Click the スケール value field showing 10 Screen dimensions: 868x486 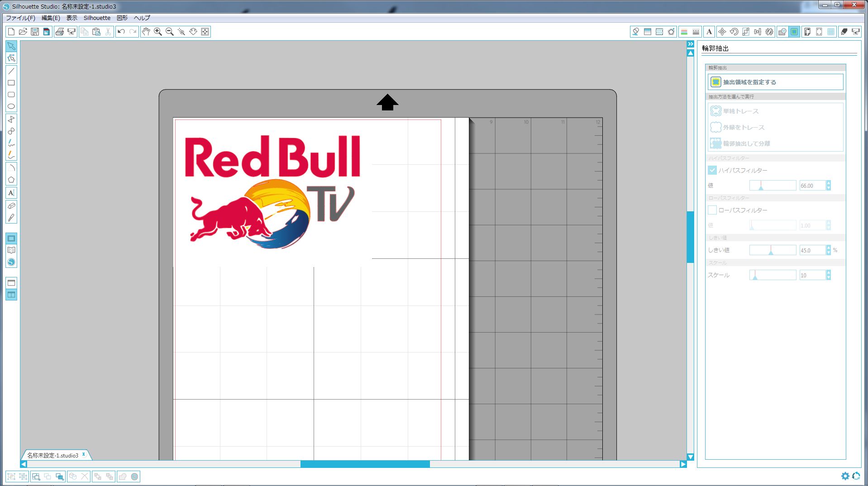coord(813,275)
